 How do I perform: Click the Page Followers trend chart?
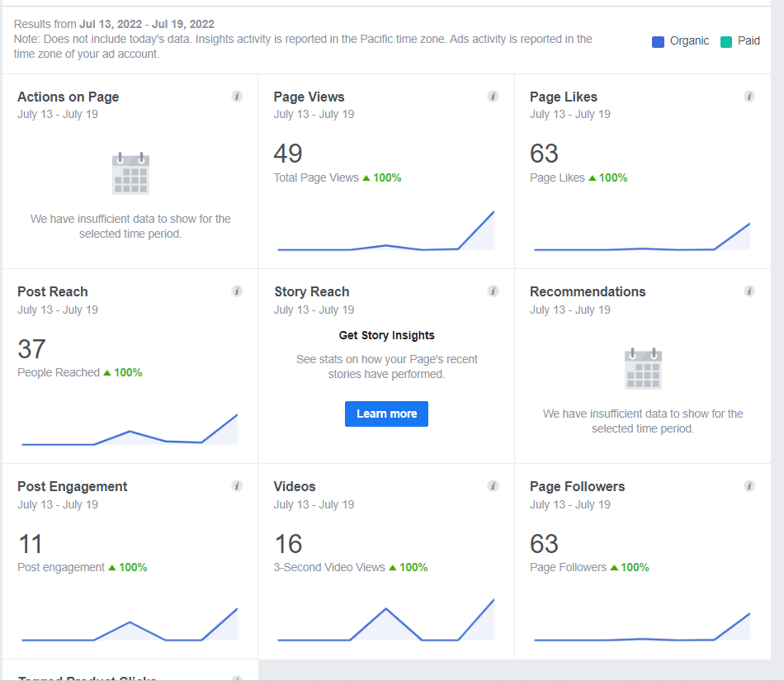click(642, 627)
